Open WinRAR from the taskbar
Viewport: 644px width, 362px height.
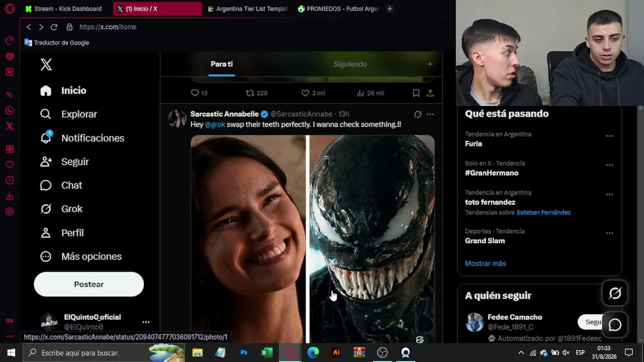click(359, 352)
